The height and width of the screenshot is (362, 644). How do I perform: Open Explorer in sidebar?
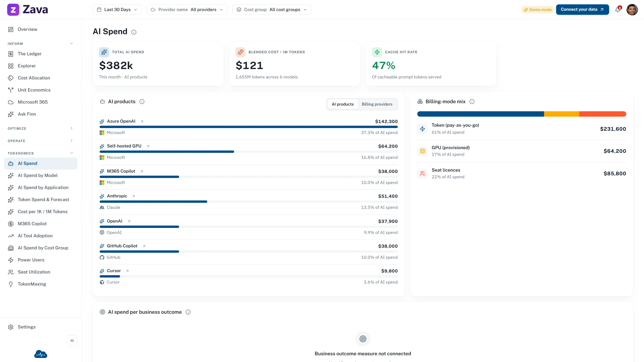pos(41,66)
